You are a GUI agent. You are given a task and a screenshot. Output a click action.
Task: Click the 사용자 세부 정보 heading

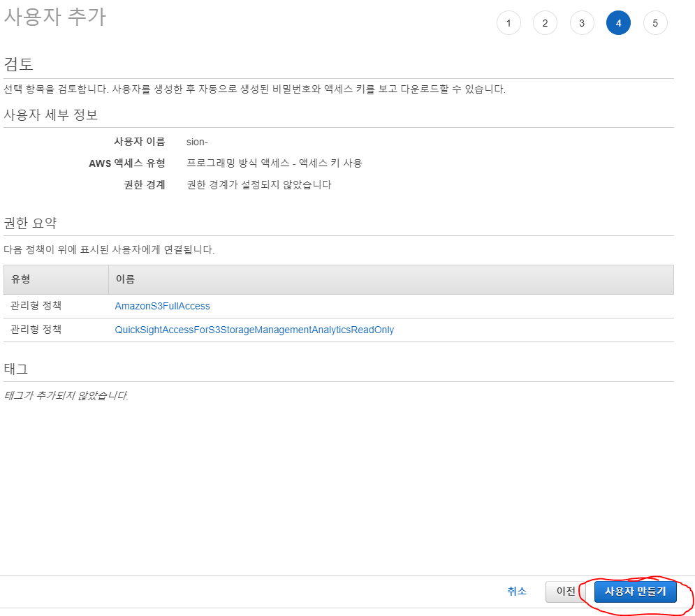(50, 115)
